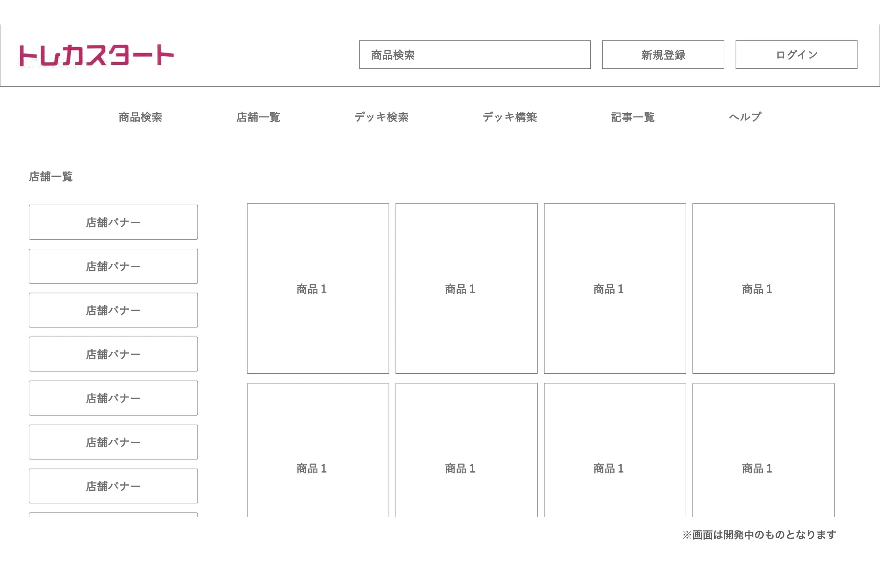The height and width of the screenshot is (588, 880).
Task: Open ヘルプ in the navigation menu
Action: pos(745,117)
